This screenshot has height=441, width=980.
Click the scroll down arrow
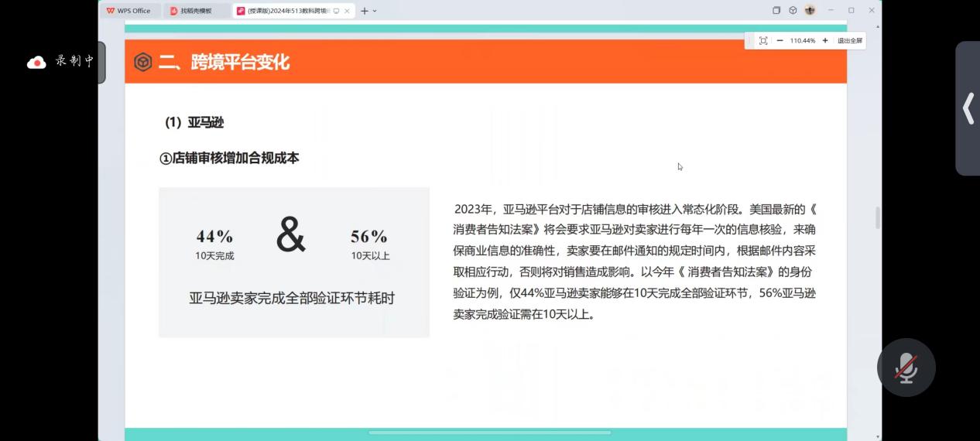(877, 436)
